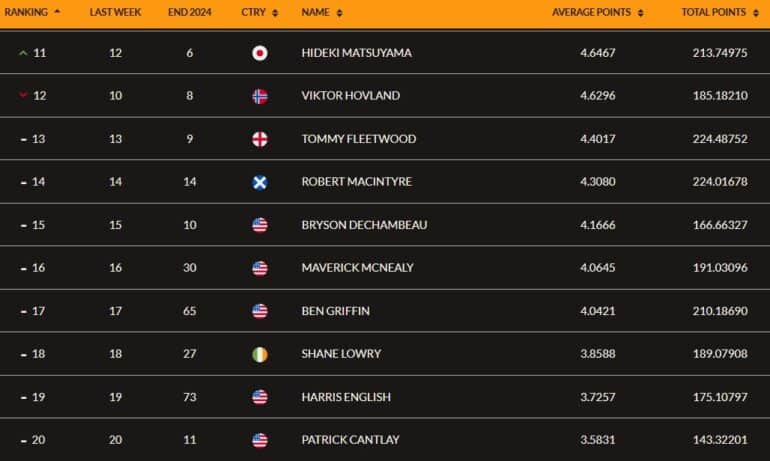
Task: Click Norway flag icon for Viktor Hovland
Action: click(260, 96)
